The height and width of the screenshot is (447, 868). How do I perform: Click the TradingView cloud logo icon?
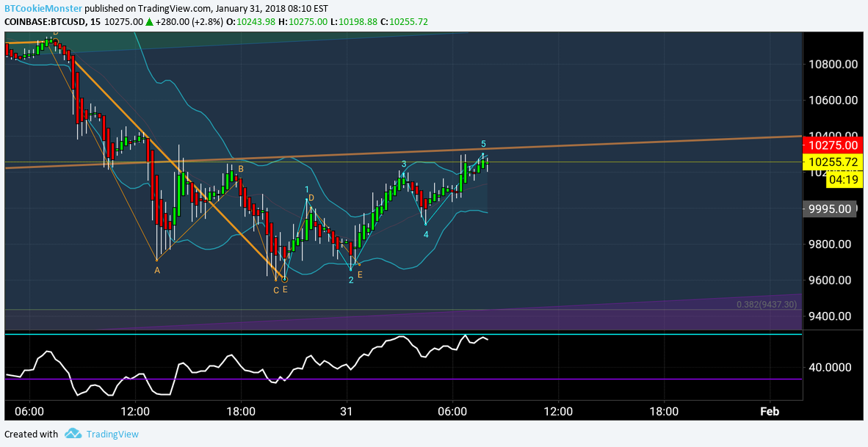point(73,434)
